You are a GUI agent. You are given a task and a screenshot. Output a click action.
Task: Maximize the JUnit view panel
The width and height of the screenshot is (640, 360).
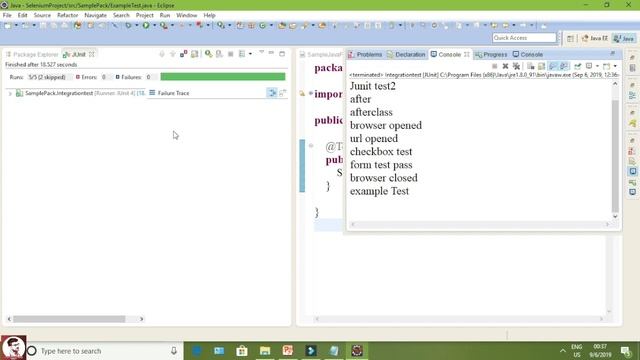tap(282, 53)
